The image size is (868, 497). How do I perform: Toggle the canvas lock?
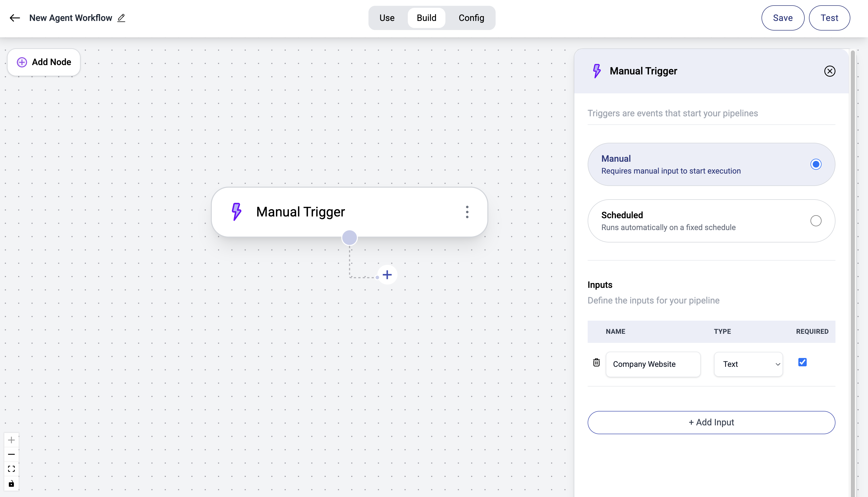[11, 483]
